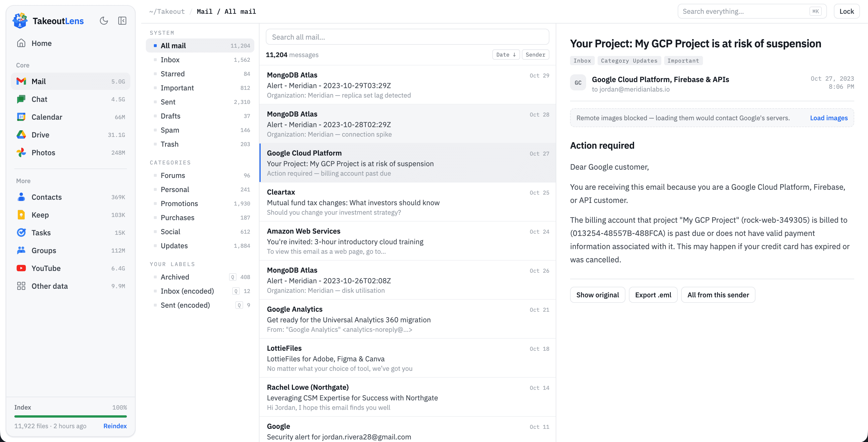This screenshot has width=868, height=442.
Task: Click the GC sender avatar
Action: [578, 83]
